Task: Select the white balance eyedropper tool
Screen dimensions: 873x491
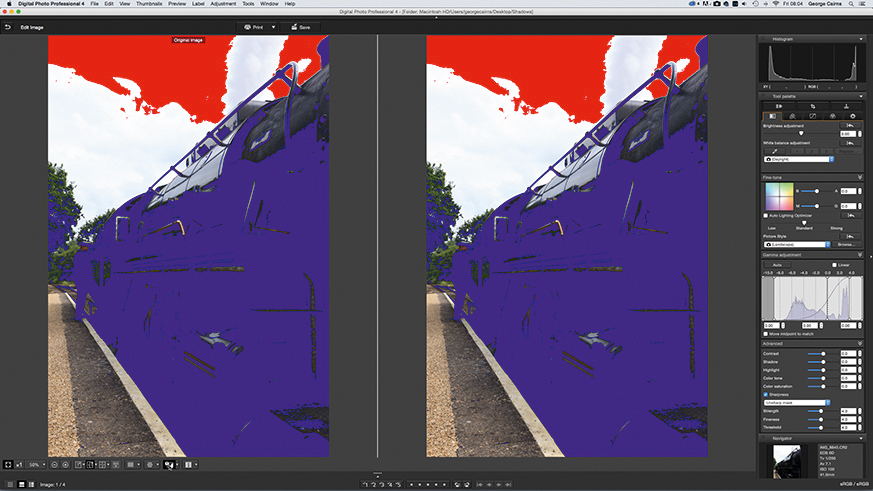Action: [x=774, y=151]
